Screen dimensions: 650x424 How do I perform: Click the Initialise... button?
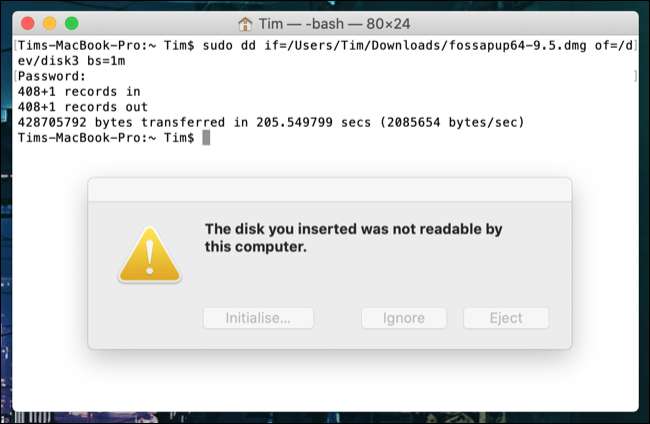click(258, 318)
